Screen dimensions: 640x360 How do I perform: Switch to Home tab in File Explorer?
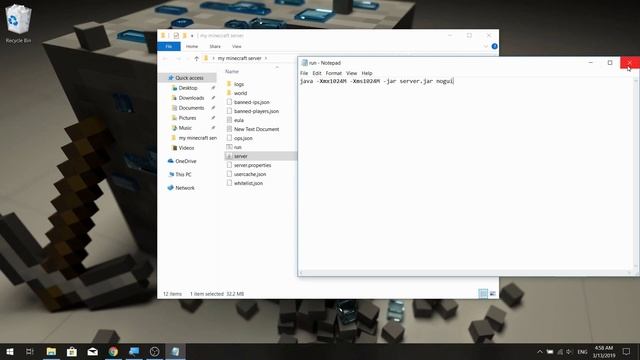pos(192,47)
